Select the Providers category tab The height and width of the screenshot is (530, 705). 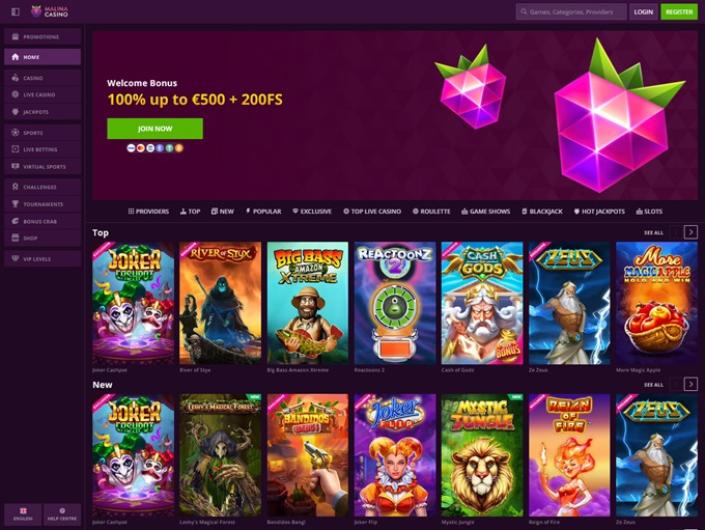[148, 211]
